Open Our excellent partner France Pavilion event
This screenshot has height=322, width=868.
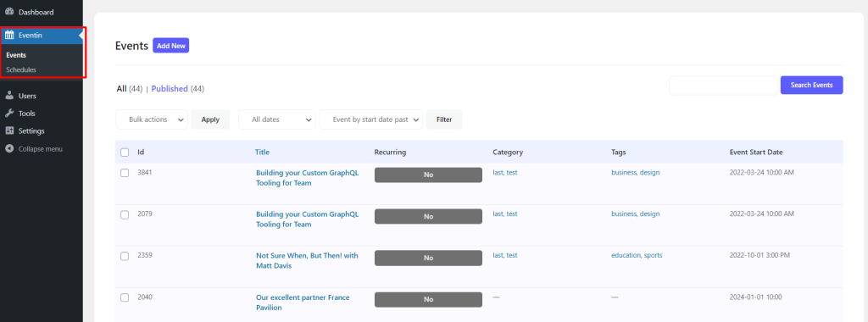click(x=303, y=302)
